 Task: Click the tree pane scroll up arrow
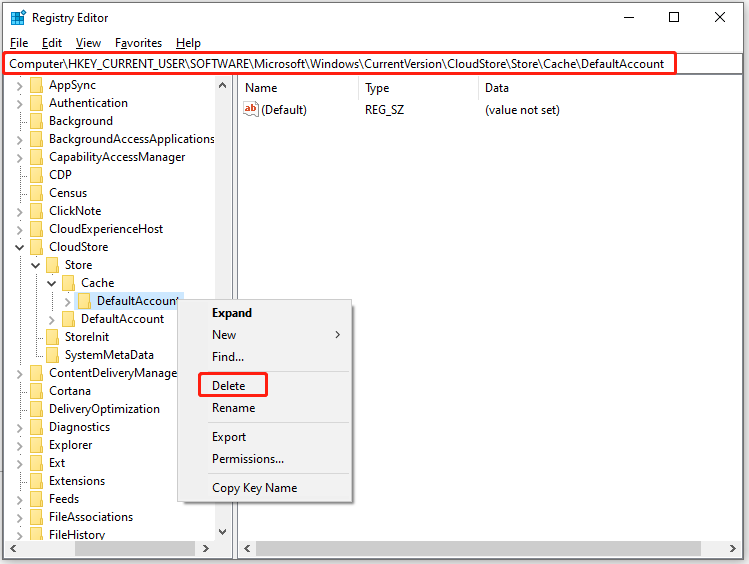pos(222,85)
